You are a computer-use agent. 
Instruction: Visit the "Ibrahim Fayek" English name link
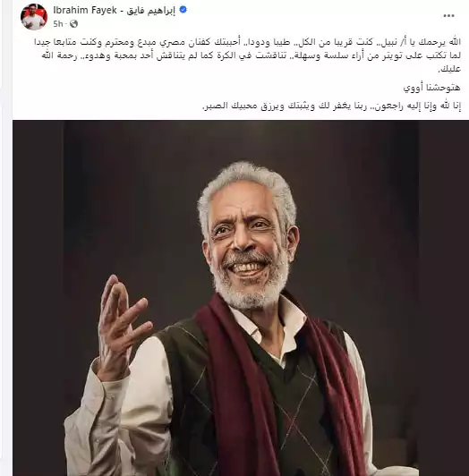[85, 10]
